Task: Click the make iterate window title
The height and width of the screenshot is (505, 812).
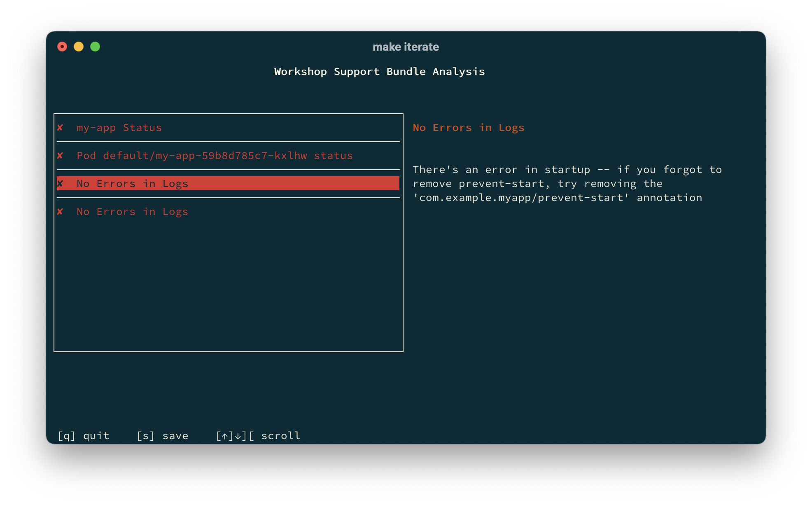Action: (x=406, y=47)
